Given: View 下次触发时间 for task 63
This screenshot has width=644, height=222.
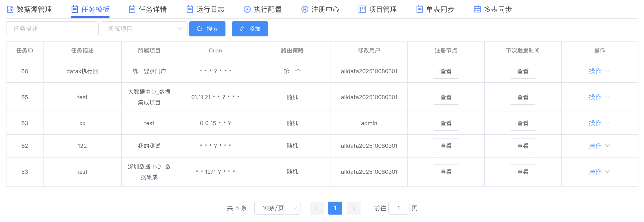Looking at the screenshot, I should tap(522, 123).
